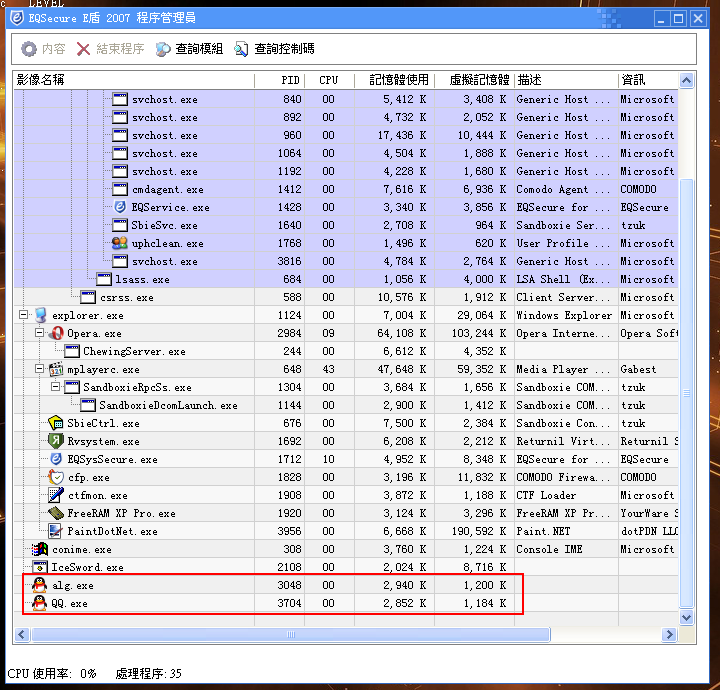
Task: Sort by the 虛擬記憶體 column header
Action: click(x=474, y=80)
